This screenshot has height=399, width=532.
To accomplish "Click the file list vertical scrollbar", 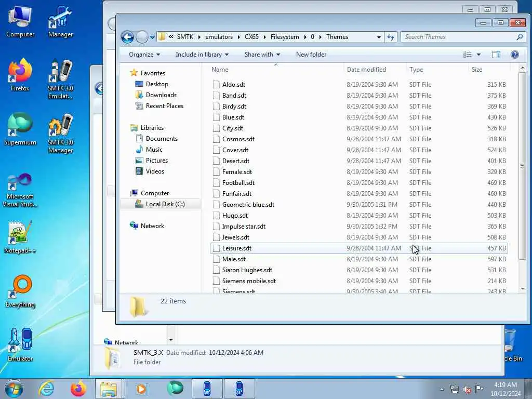I will coord(522,166).
